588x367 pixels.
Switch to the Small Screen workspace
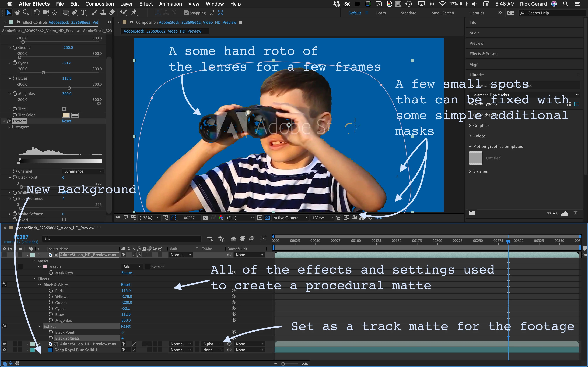442,13
